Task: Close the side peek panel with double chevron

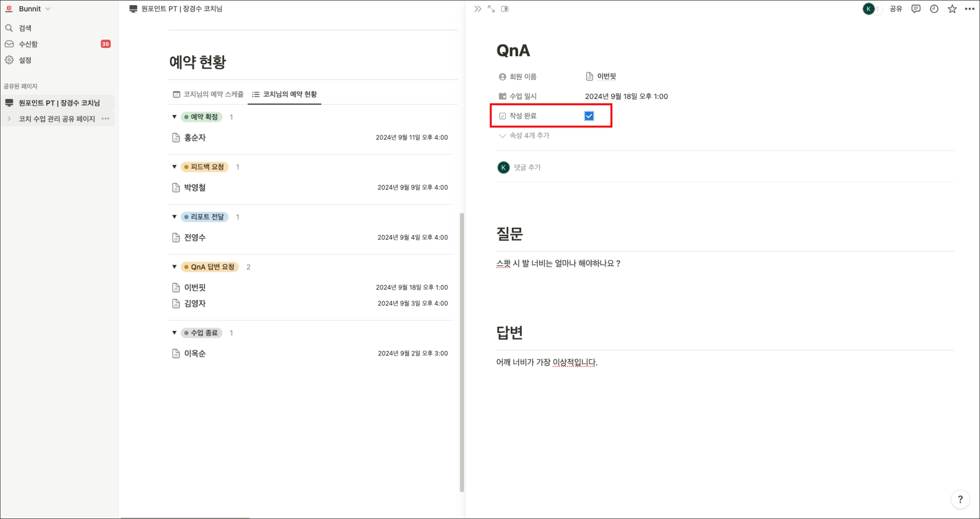Action: tap(477, 9)
